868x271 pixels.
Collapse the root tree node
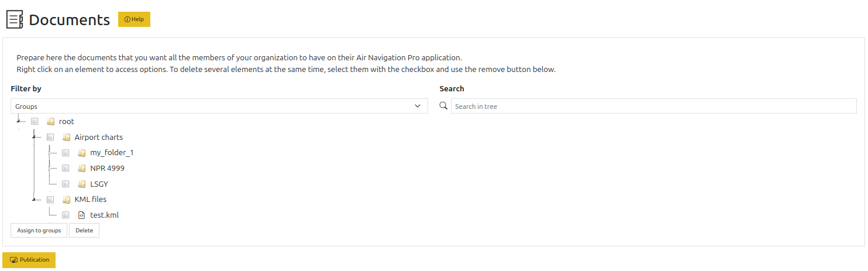tap(19, 121)
